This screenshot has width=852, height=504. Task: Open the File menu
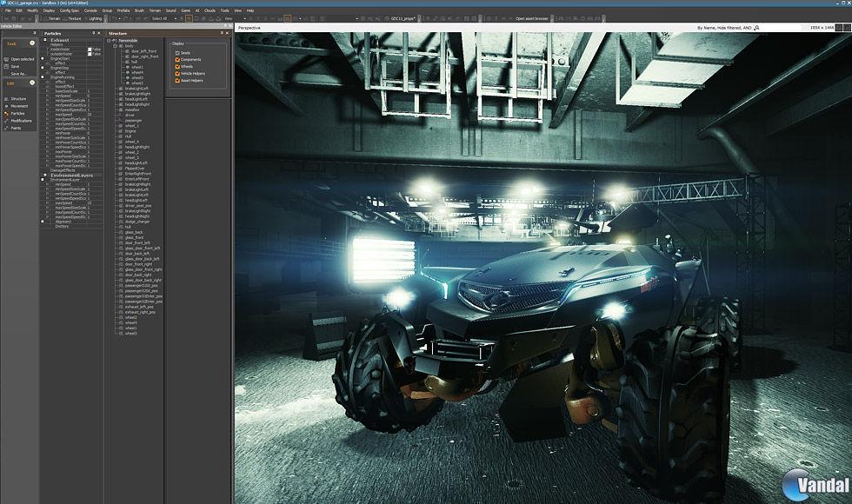pyautogui.click(x=8, y=10)
